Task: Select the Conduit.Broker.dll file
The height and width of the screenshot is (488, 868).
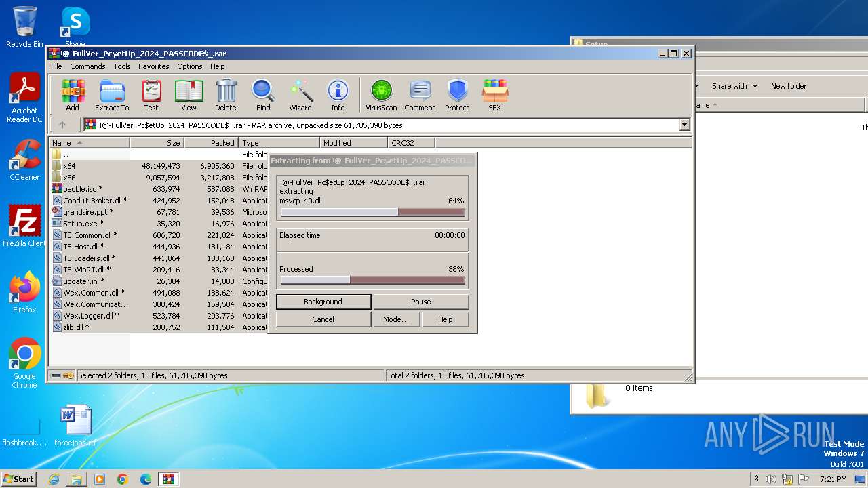Action: pos(159,201)
